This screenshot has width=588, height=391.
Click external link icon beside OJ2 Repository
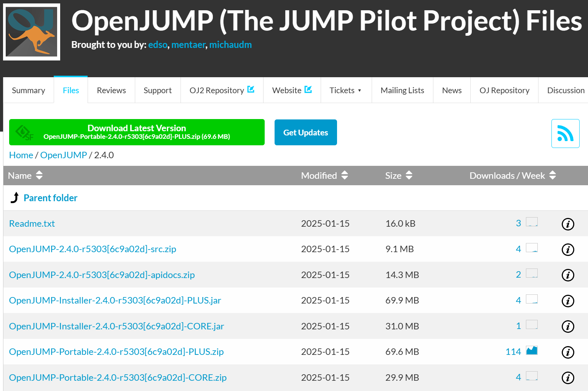251,89
